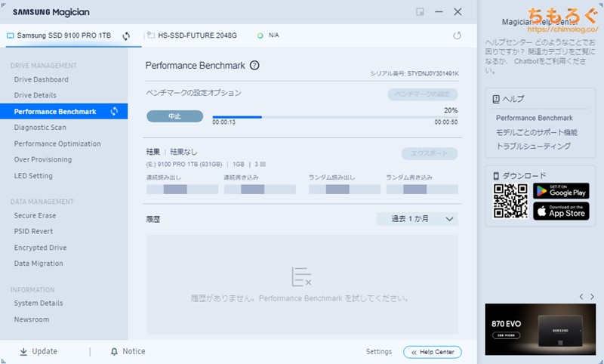This screenshot has width=604, height=364.
Task: Click the QR code in download section
Action: (x=510, y=201)
